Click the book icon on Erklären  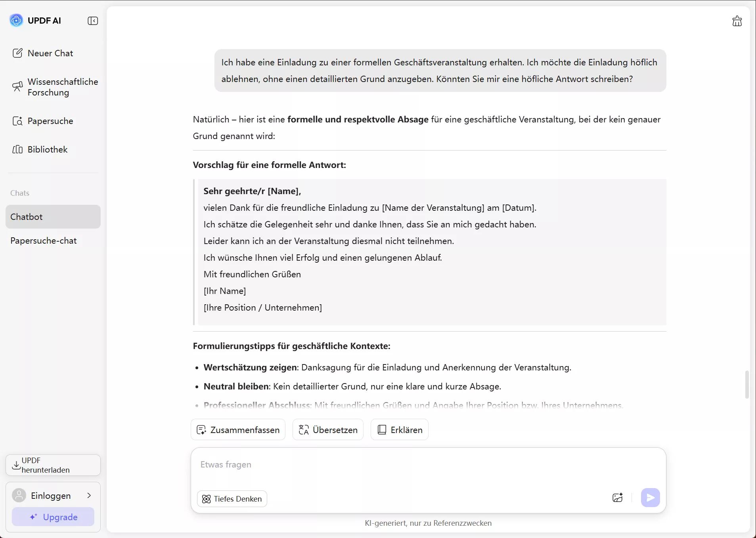point(381,429)
